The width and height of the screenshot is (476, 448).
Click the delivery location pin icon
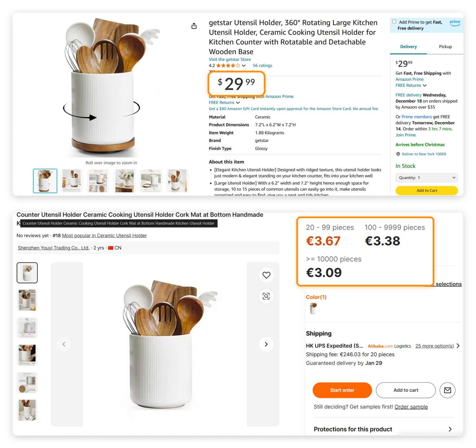(398, 154)
